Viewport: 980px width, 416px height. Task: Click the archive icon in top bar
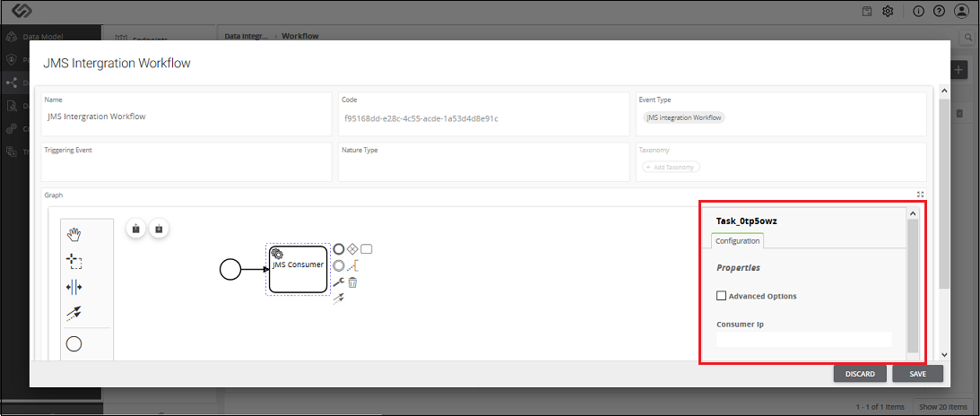(x=867, y=12)
